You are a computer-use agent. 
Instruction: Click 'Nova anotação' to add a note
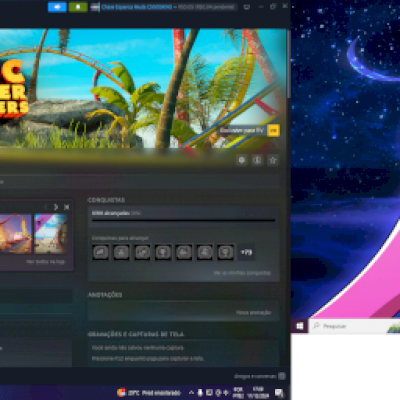coord(253,312)
